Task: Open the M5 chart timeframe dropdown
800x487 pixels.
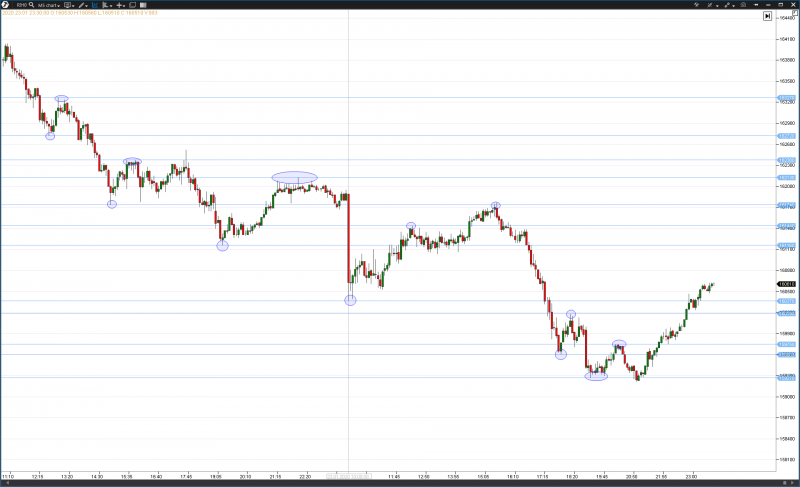Action: pyautogui.click(x=49, y=5)
